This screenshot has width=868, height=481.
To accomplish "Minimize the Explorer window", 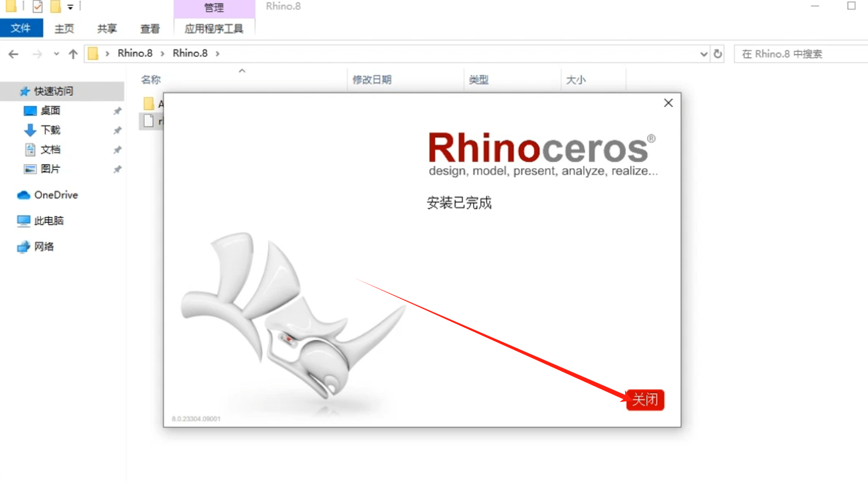I will [815, 6].
